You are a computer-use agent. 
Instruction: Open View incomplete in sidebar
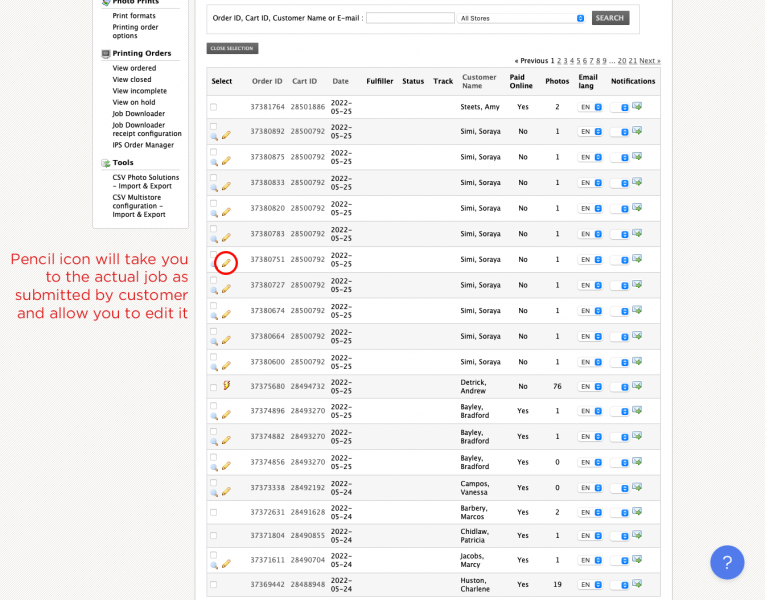[140, 91]
